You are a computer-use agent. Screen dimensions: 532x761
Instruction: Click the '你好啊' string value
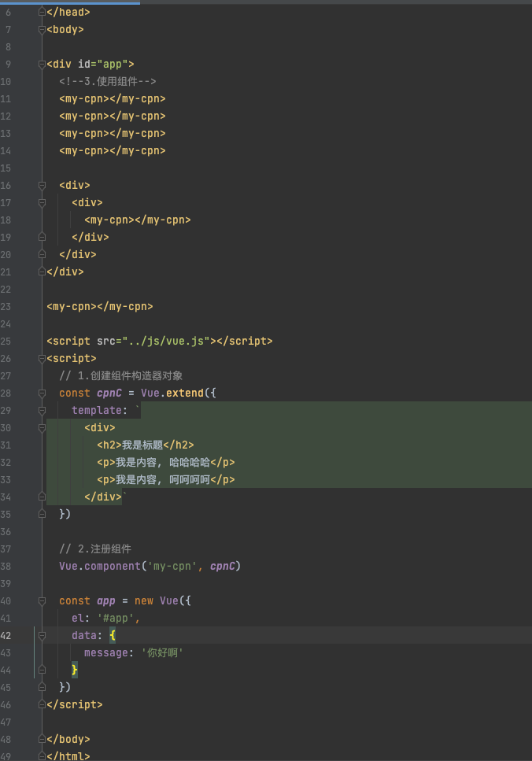coord(163,652)
